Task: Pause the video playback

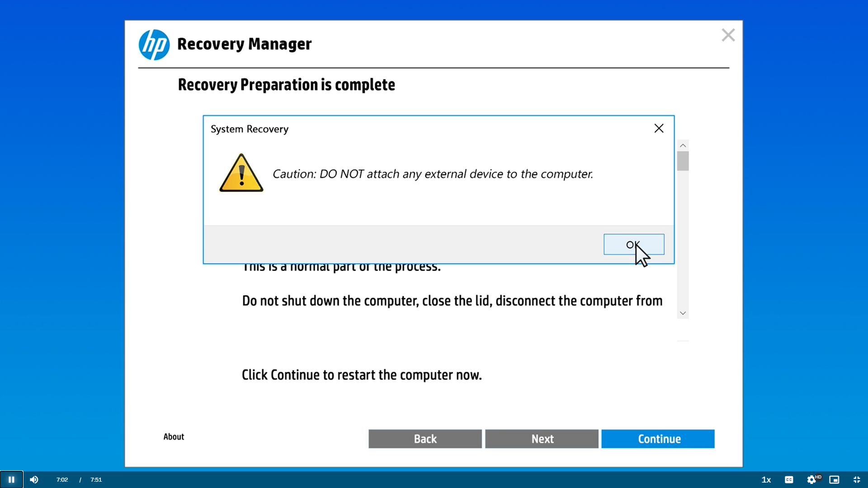Action: click(11, 479)
